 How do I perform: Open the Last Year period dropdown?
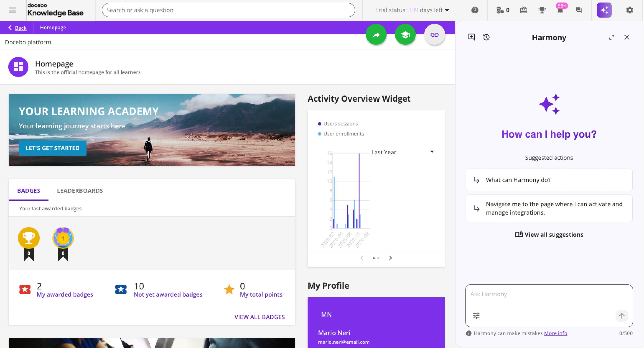[x=402, y=152]
